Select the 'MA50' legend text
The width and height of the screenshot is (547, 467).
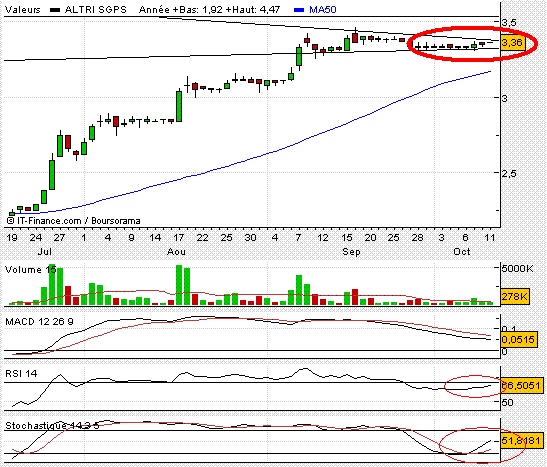tap(323, 9)
